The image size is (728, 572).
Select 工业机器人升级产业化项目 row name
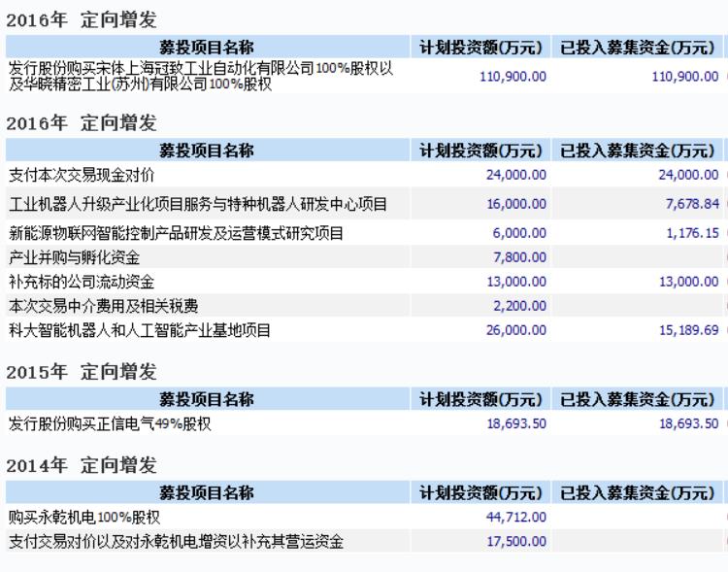pos(198,204)
